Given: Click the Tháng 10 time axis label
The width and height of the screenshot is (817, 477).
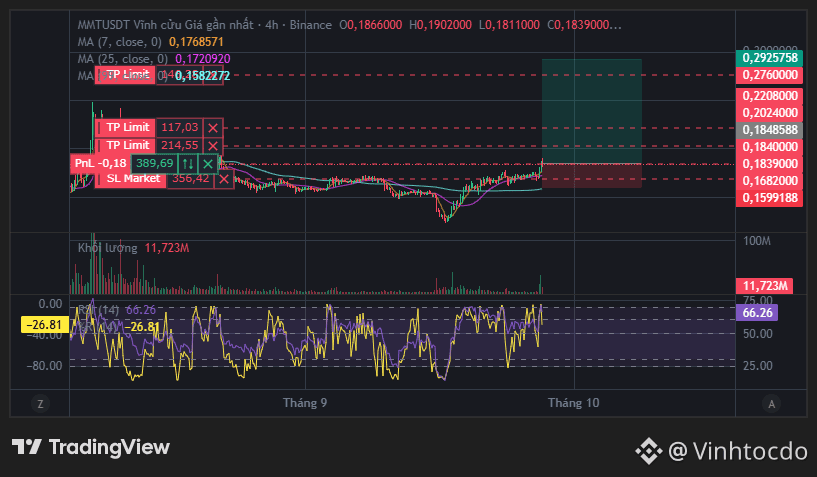Looking at the screenshot, I should point(573,403).
